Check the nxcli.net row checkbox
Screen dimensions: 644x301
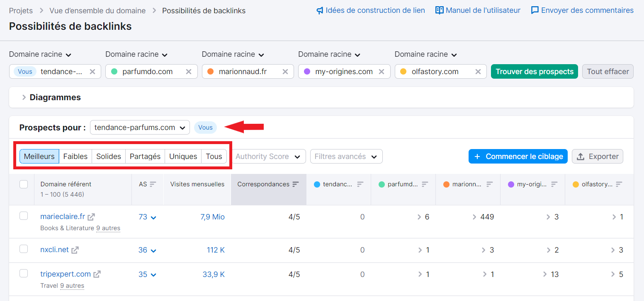tap(24, 249)
